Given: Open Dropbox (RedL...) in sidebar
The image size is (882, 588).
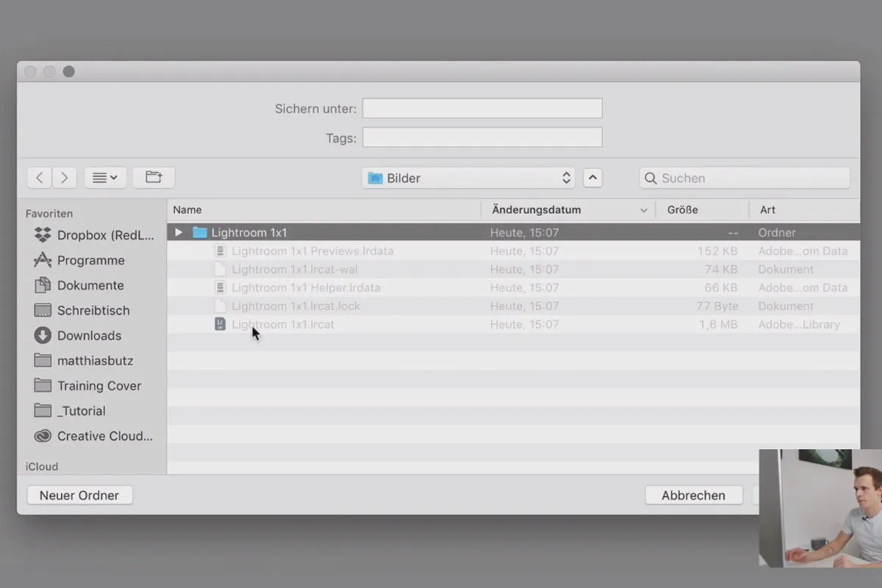Looking at the screenshot, I should [x=94, y=235].
